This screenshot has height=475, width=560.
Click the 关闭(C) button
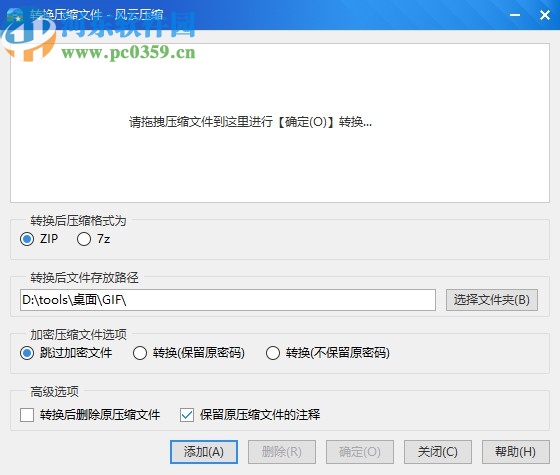pos(438,452)
